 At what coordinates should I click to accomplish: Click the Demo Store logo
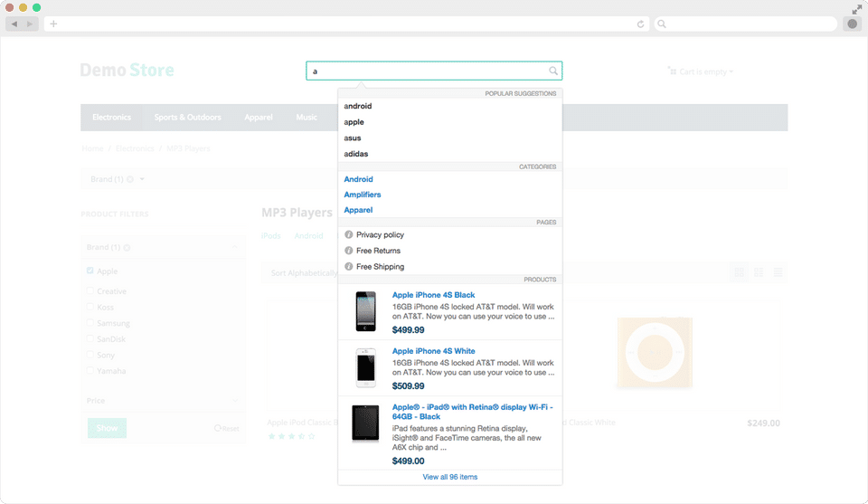pos(127,71)
